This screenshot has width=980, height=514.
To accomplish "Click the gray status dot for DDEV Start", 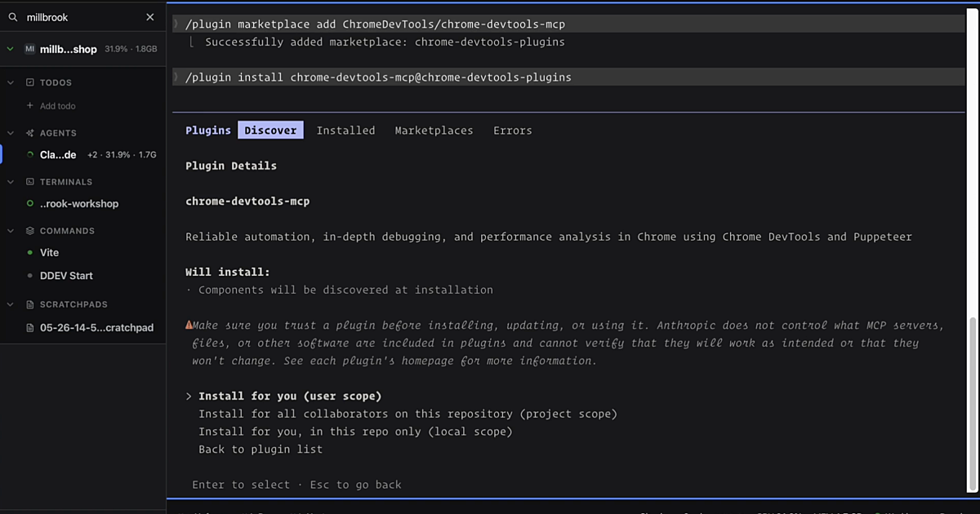I will pyautogui.click(x=30, y=276).
